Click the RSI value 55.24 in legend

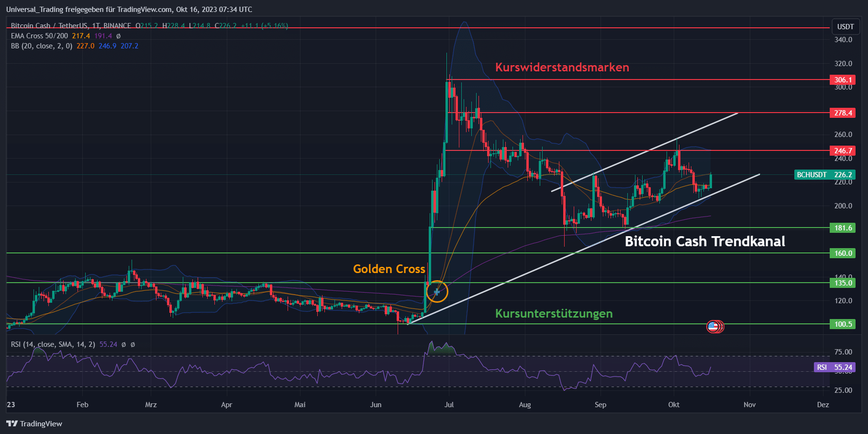(108, 344)
